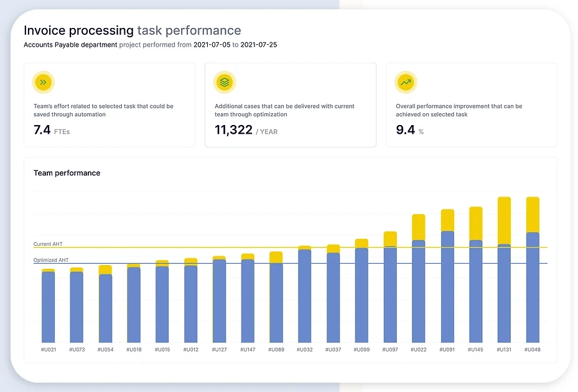Click the end date 2021-07-25
The image size is (578, 392).
(258, 45)
